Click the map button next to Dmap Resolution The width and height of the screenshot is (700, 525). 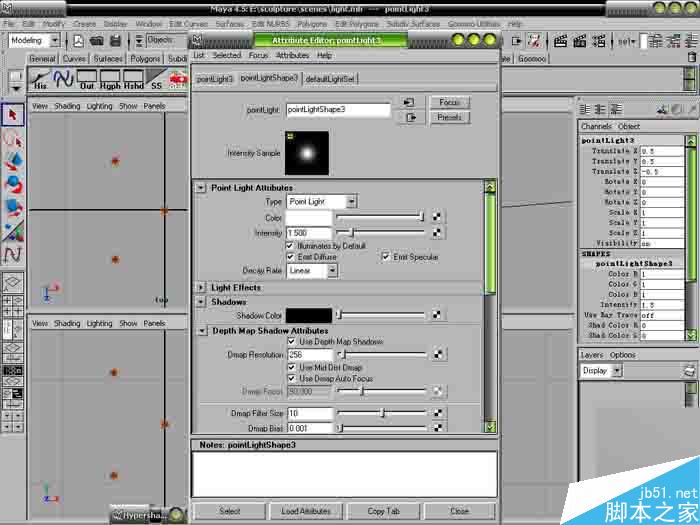coord(438,354)
